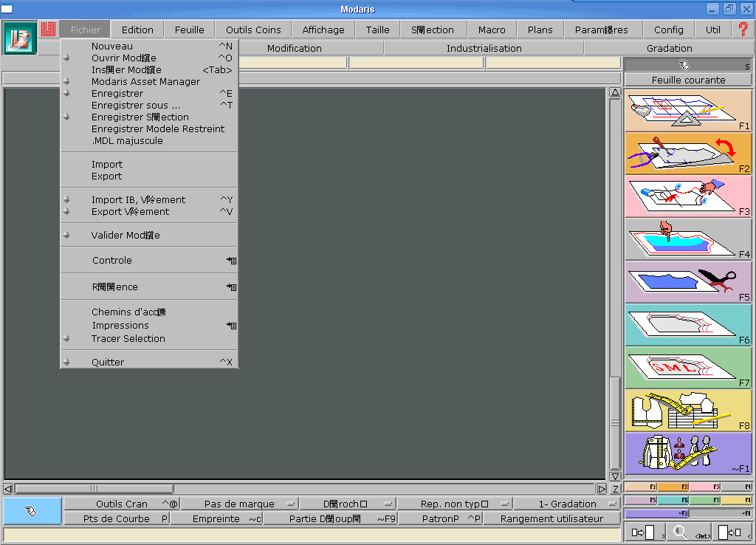Select Tracer Selection menu entry
This screenshot has height=545, width=756.
(149, 338)
